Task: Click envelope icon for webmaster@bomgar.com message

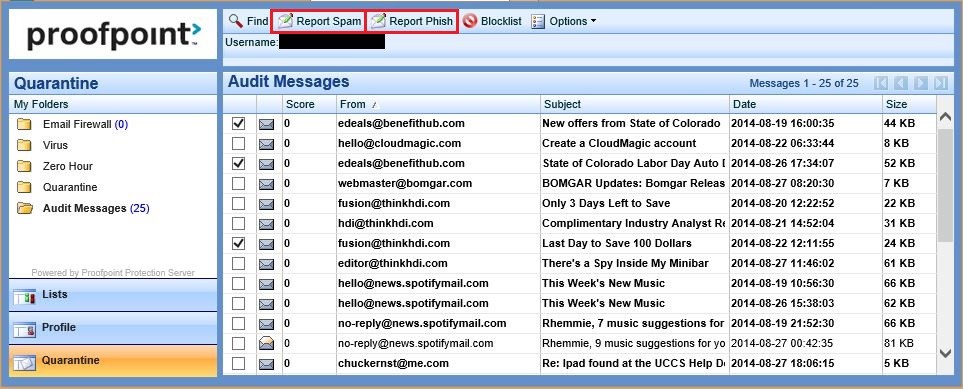Action: click(266, 184)
